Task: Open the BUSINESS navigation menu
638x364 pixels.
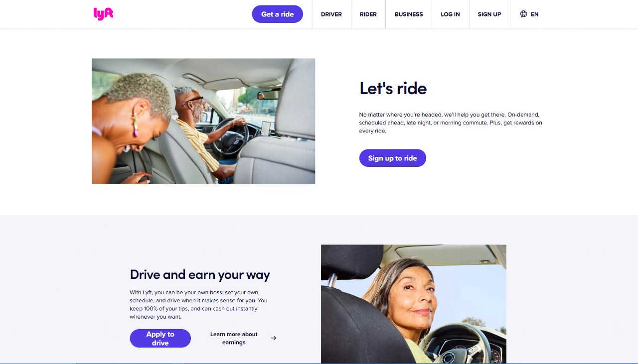Action: tap(409, 14)
